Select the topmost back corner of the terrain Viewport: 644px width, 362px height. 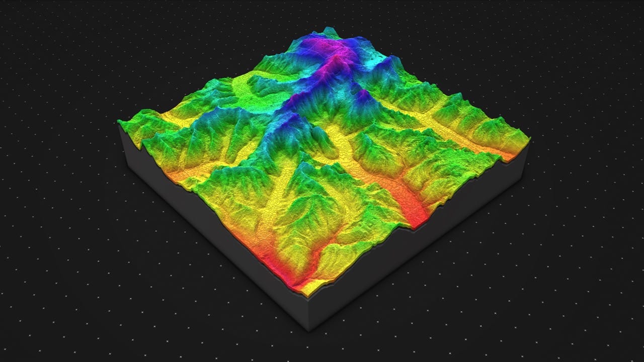(330, 29)
